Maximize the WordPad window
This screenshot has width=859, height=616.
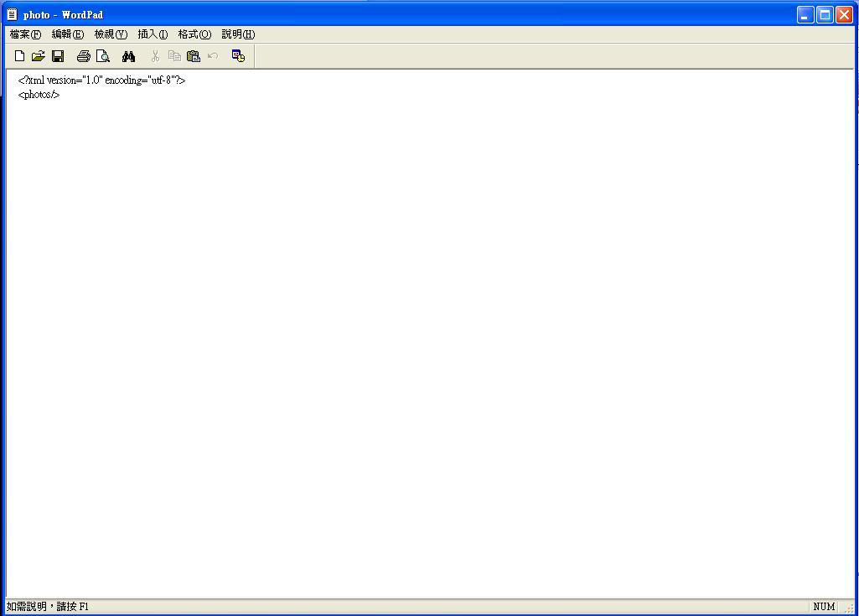click(825, 15)
